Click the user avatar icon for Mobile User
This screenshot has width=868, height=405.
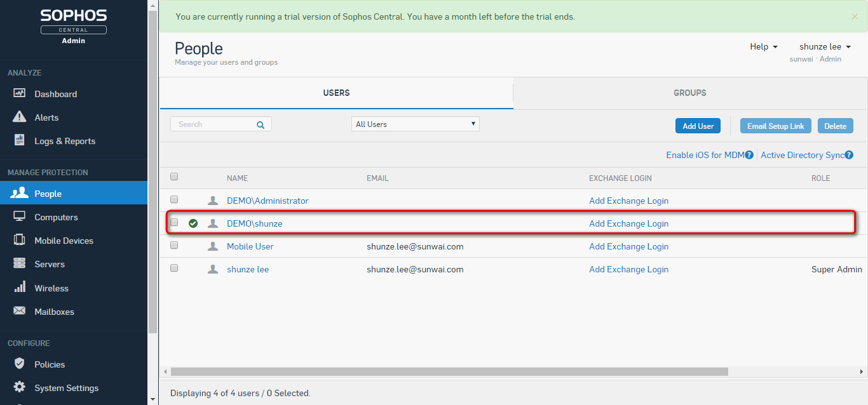pos(213,246)
